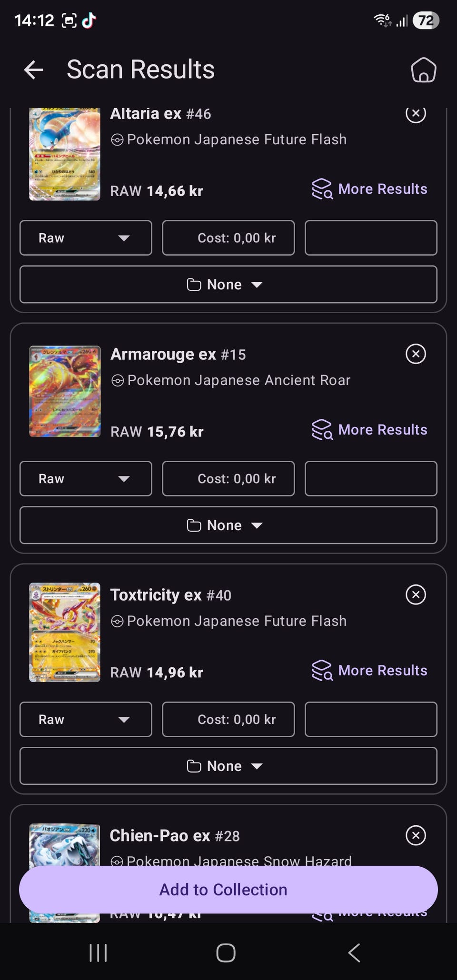This screenshot has height=980, width=457.
Task: Expand Raw condition dropdown for Toxtricity ex
Action: tap(86, 720)
